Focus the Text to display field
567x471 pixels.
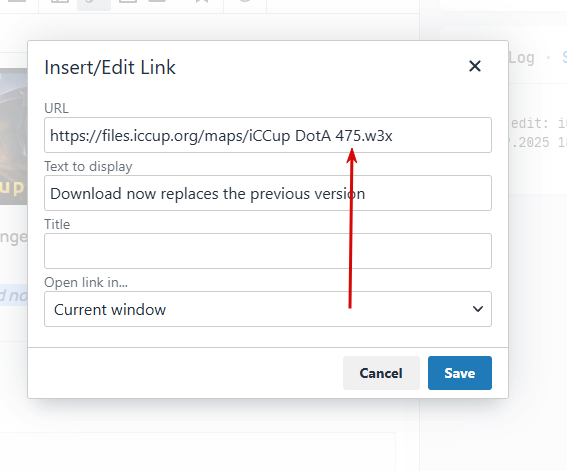click(x=268, y=193)
